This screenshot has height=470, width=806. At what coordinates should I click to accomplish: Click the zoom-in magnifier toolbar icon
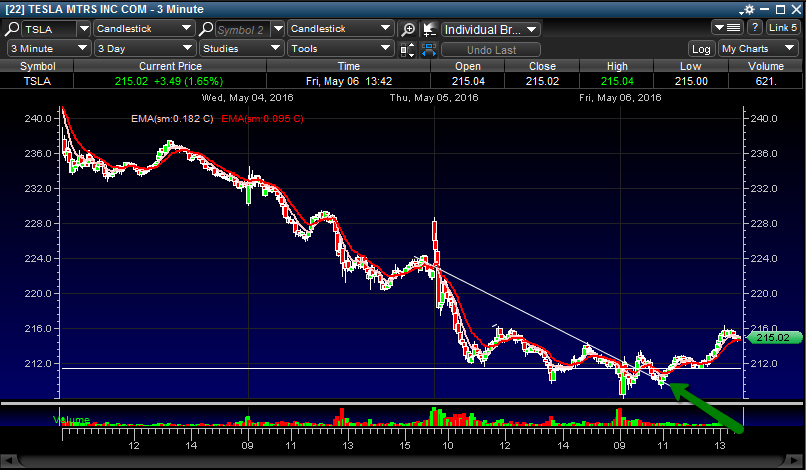[408, 29]
